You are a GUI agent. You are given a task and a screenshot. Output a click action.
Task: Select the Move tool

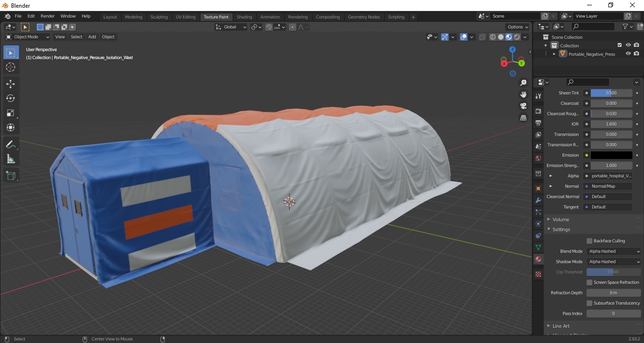(11, 84)
